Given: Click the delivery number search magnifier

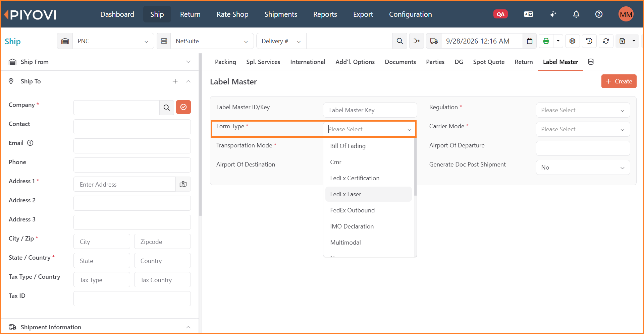Looking at the screenshot, I should coord(399,41).
